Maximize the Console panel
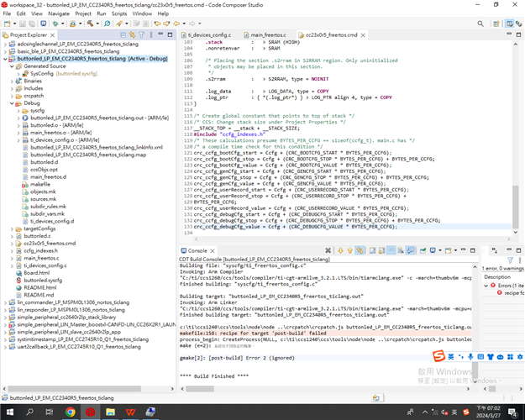The image size is (525, 420). tap(473, 250)
